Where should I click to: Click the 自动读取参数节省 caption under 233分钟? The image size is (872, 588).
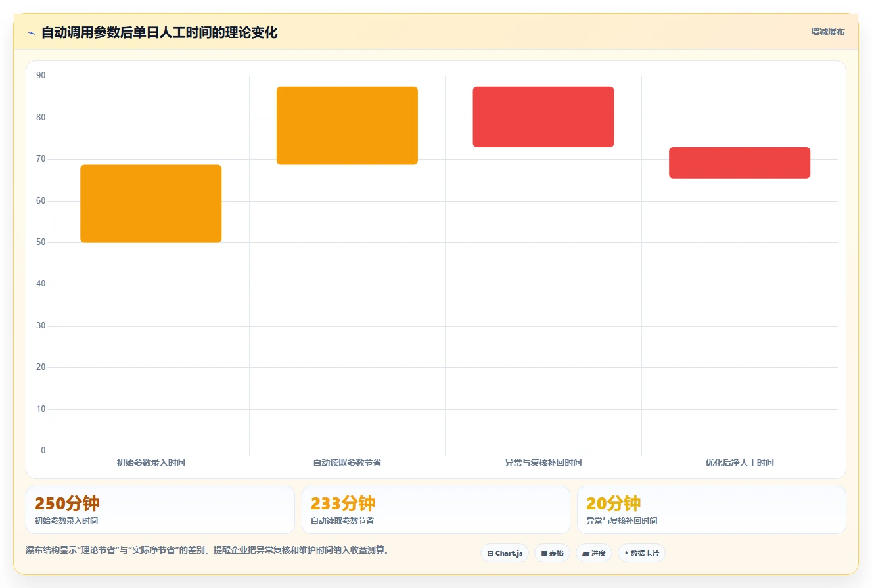[x=342, y=521]
